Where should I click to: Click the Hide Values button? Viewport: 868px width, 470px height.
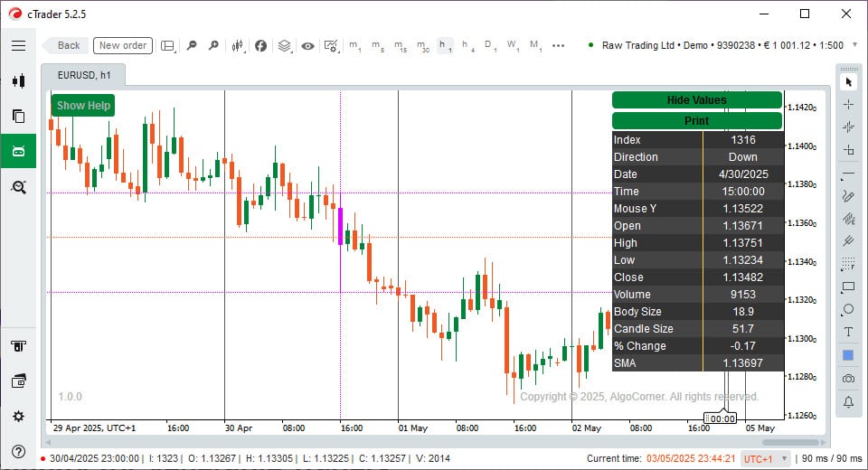696,100
